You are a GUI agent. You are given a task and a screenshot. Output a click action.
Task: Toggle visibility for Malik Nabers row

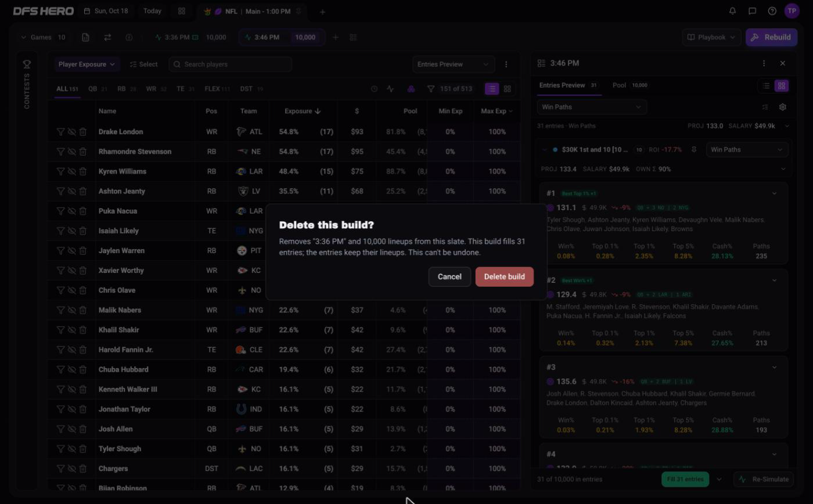point(72,310)
